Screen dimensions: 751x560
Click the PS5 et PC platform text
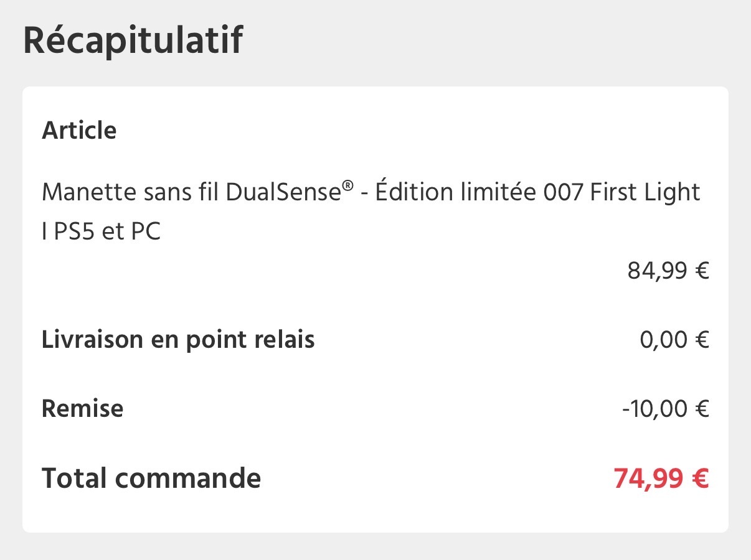point(107,231)
